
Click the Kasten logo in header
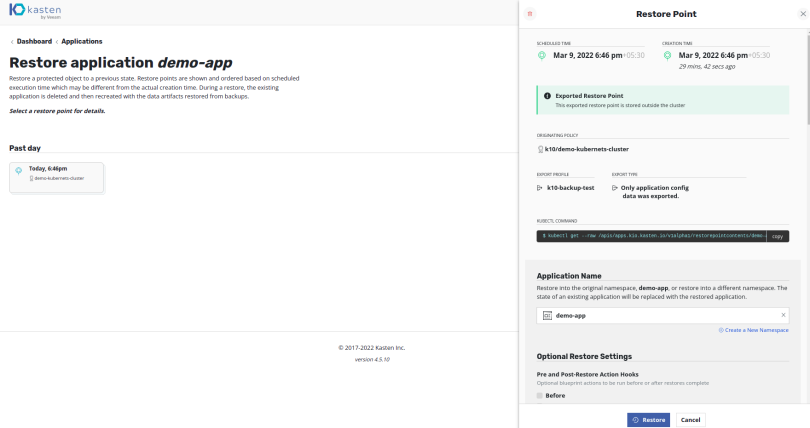pos(35,10)
